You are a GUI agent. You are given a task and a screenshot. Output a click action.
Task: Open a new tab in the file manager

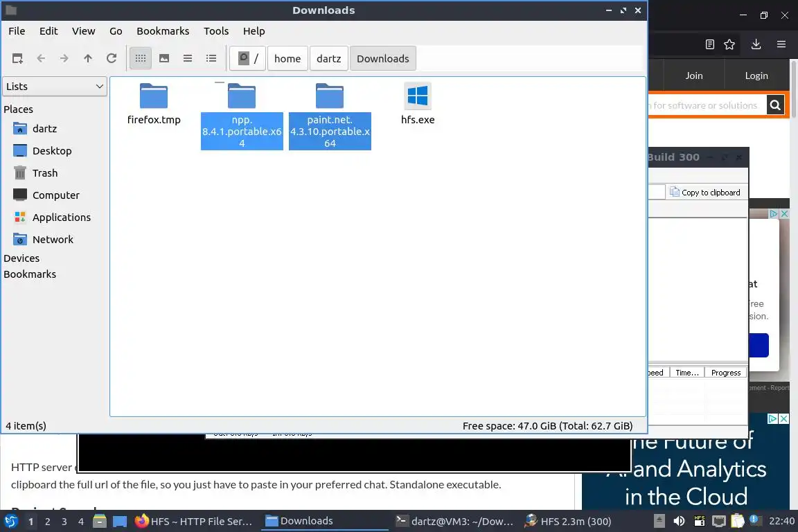tap(17, 59)
